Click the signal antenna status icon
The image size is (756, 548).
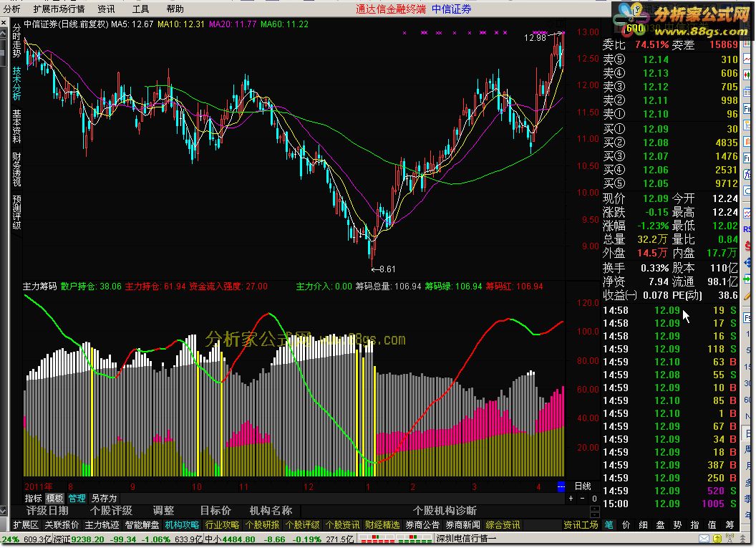pos(730,539)
